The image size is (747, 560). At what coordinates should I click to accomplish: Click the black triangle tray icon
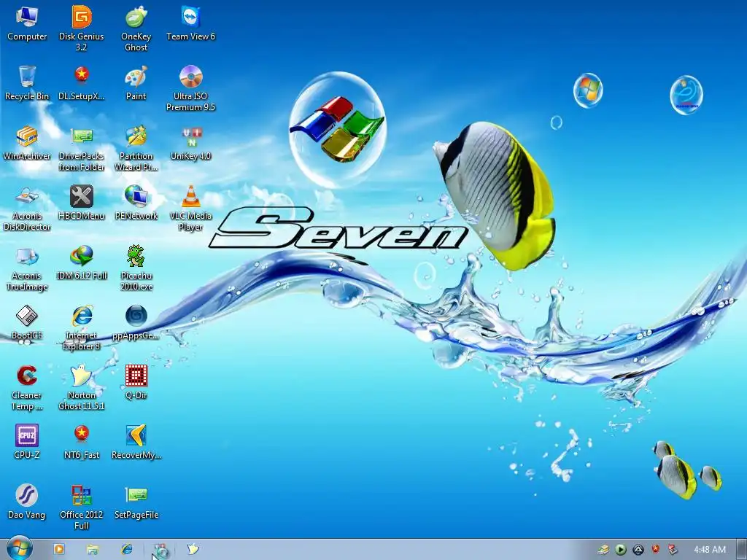click(638, 550)
